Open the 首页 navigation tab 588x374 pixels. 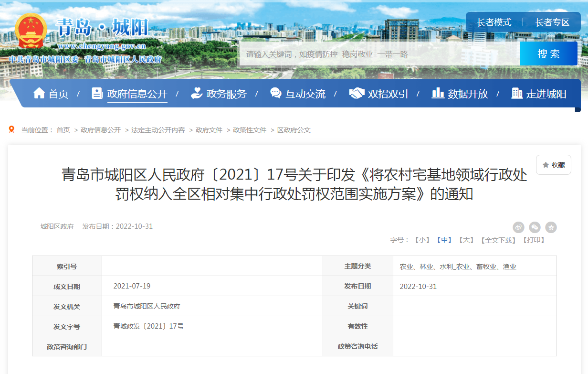coord(59,94)
